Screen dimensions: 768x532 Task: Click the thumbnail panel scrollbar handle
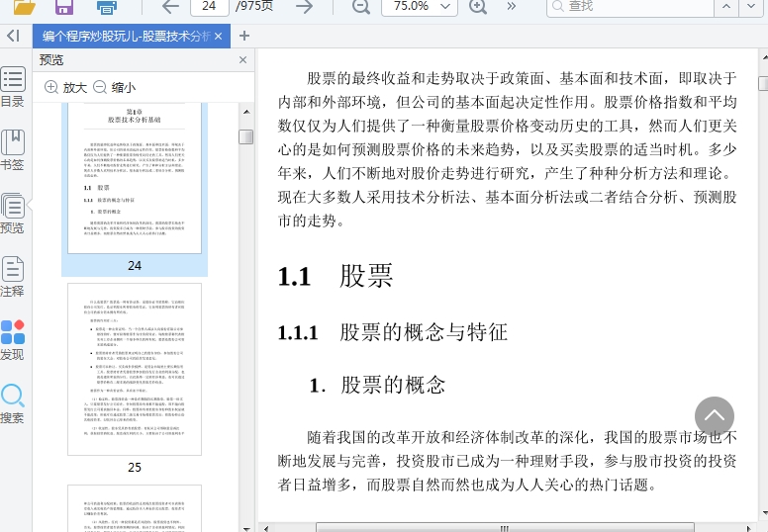[246, 136]
